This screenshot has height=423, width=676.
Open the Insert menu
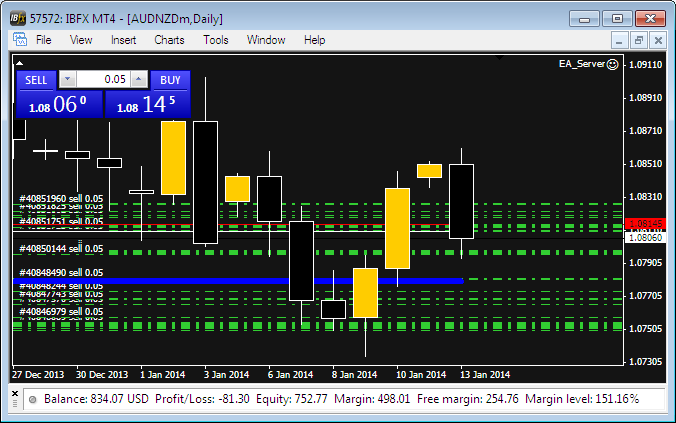click(x=124, y=40)
